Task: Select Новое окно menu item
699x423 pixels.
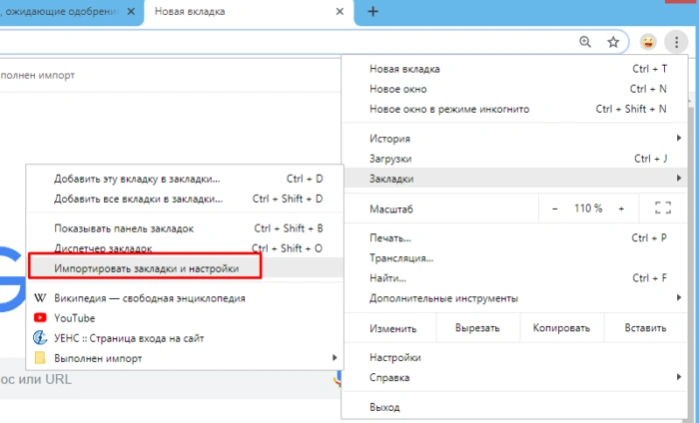Action: pyautogui.click(x=515, y=89)
